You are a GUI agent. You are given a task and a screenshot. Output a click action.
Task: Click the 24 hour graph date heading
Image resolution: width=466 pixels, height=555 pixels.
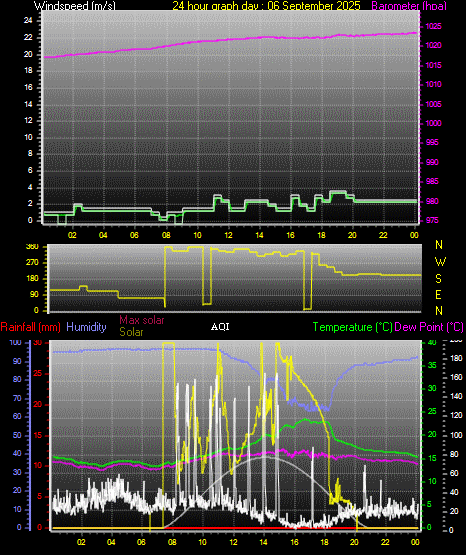266,6
